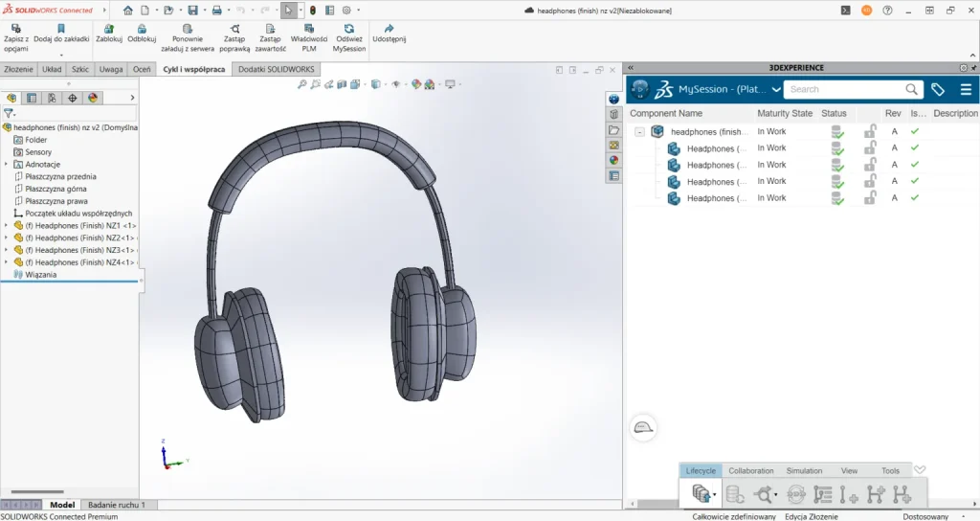The height and width of the screenshot is (521, 980).
Task: Expand Headphones (Finish) NZ1 component
Action: (7, 225)
